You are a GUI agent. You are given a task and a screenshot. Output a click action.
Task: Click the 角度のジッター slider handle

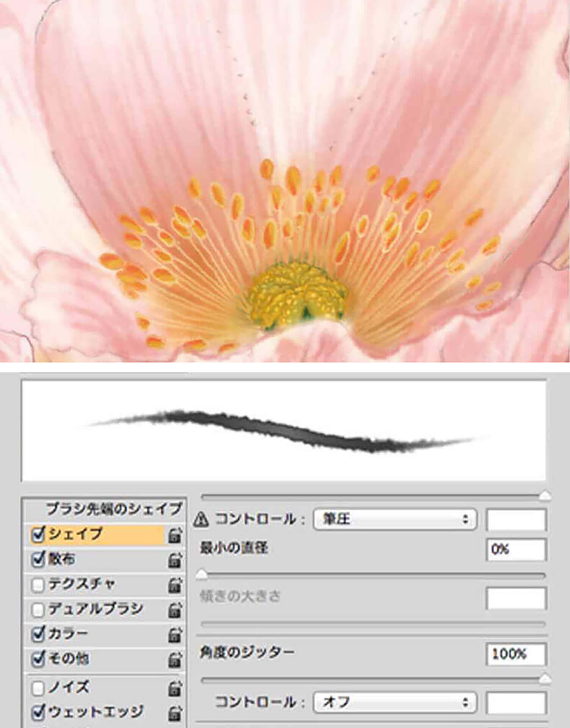click(545, 678)
